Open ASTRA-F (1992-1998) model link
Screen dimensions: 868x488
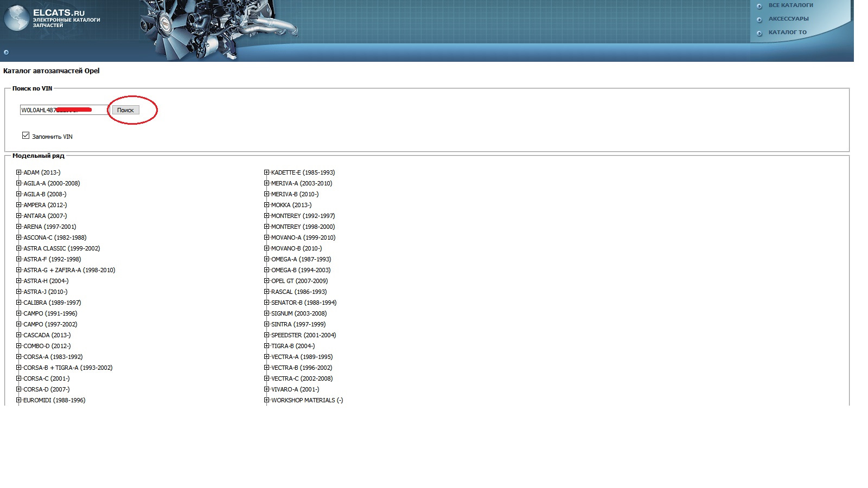52,259
